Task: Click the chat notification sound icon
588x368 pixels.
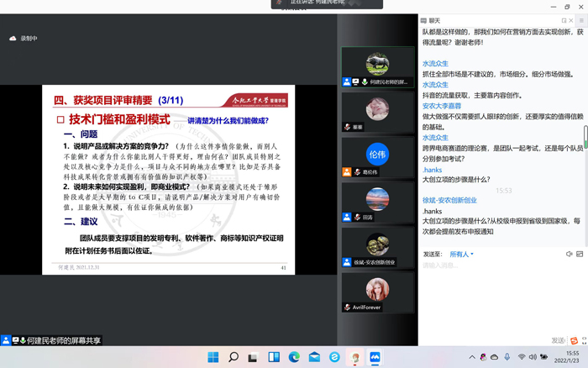Action: (x=569, y=254)
